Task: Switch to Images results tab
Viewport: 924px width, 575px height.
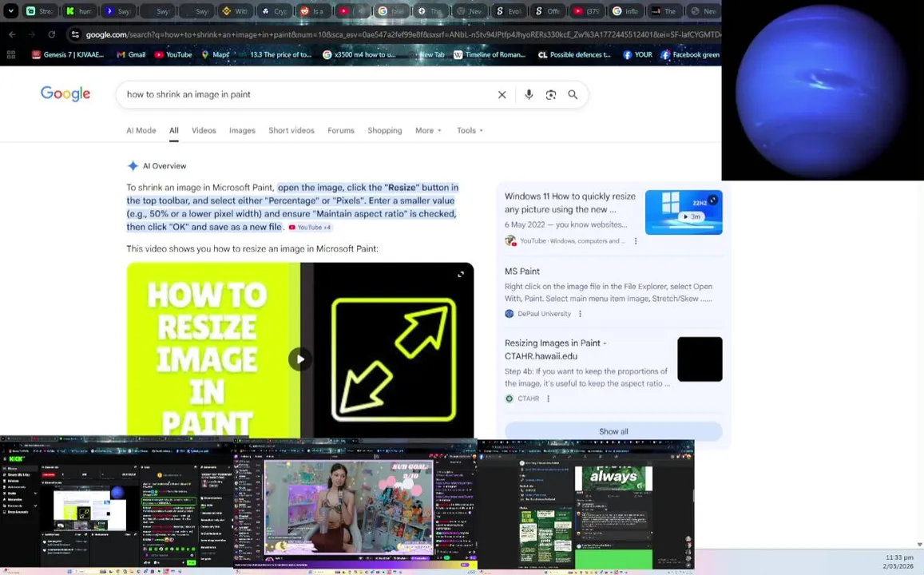Action: click(x=242, y=130)
